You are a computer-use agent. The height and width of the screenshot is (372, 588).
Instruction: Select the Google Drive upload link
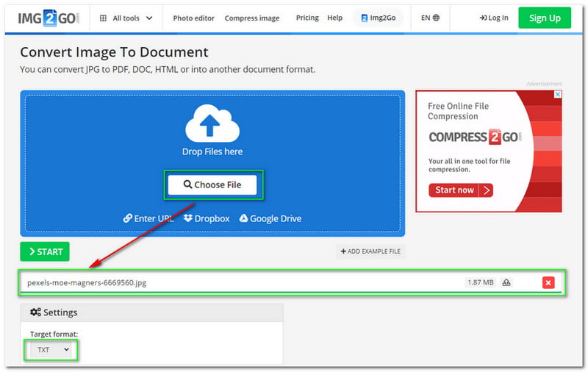(x=270, y=218)
